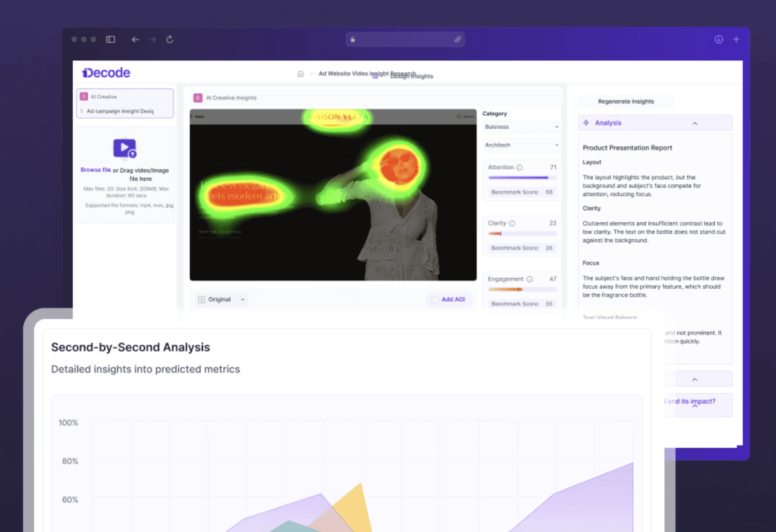Click the link icon in address bar
Screen dimensions: 776x532
pyautogui.click(x=457, y=40)
